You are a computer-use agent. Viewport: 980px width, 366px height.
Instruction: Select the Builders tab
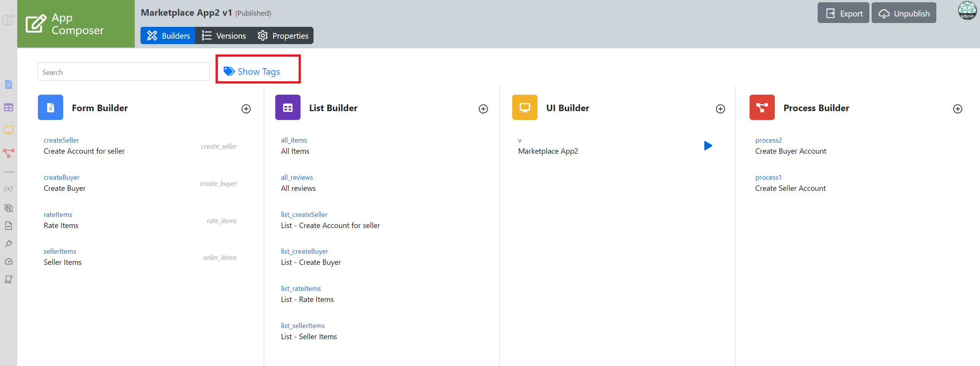point(168,36)
